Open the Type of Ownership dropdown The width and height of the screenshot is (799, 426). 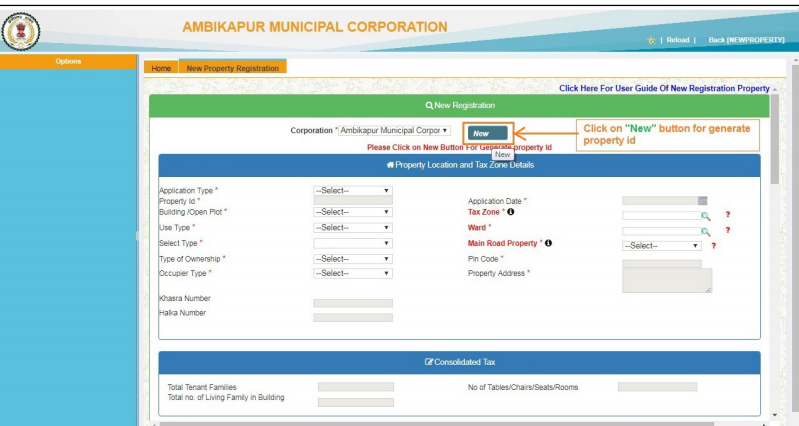(x=353, y=259)
